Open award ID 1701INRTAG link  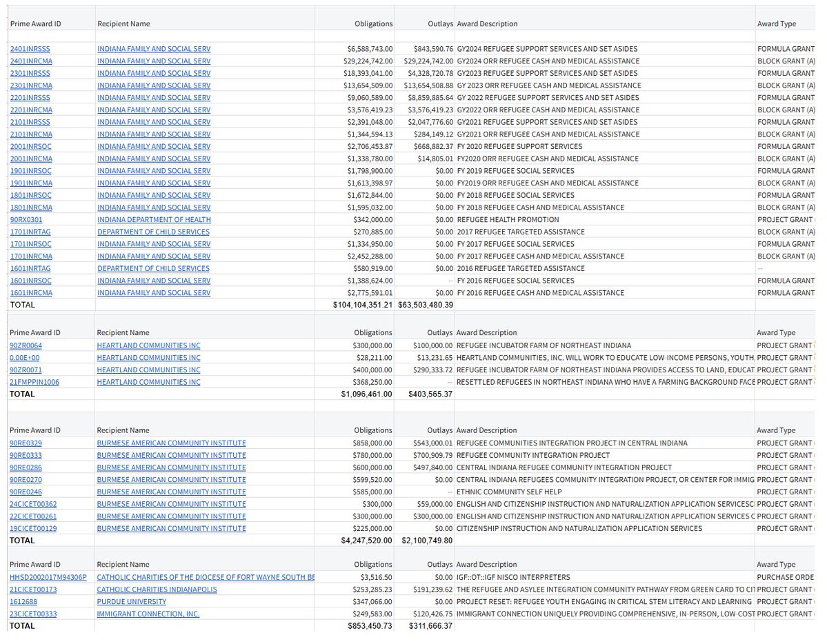[30, 232]
